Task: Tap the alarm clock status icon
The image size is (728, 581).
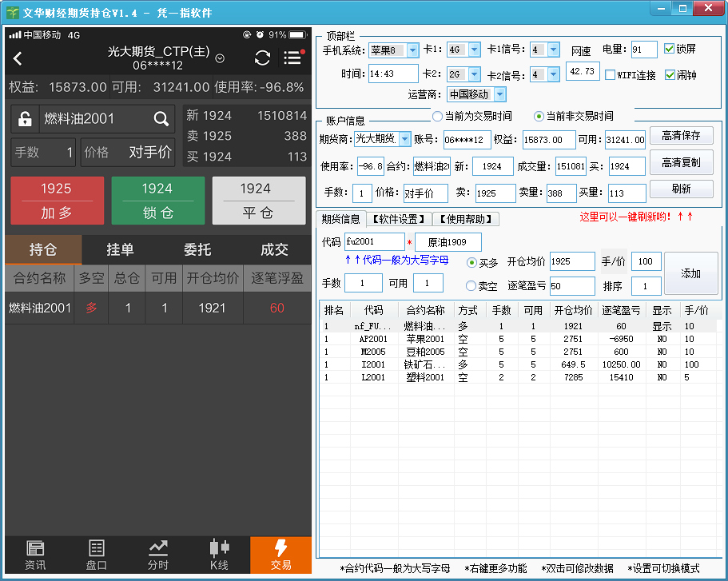Action: point(260,35)
